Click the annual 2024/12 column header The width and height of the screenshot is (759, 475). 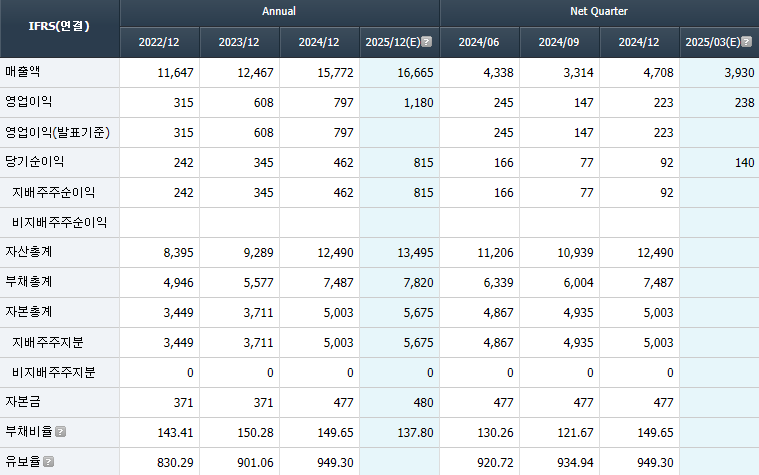[x=319, y=42]
